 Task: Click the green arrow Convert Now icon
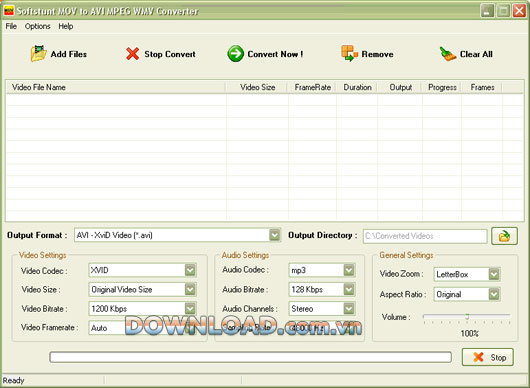click(235, 54)
